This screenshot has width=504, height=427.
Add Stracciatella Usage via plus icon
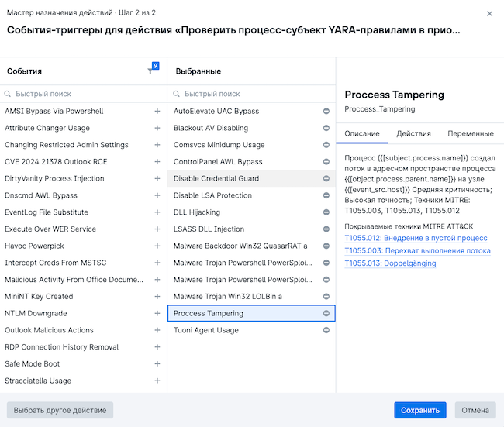[x=157, y=381]
